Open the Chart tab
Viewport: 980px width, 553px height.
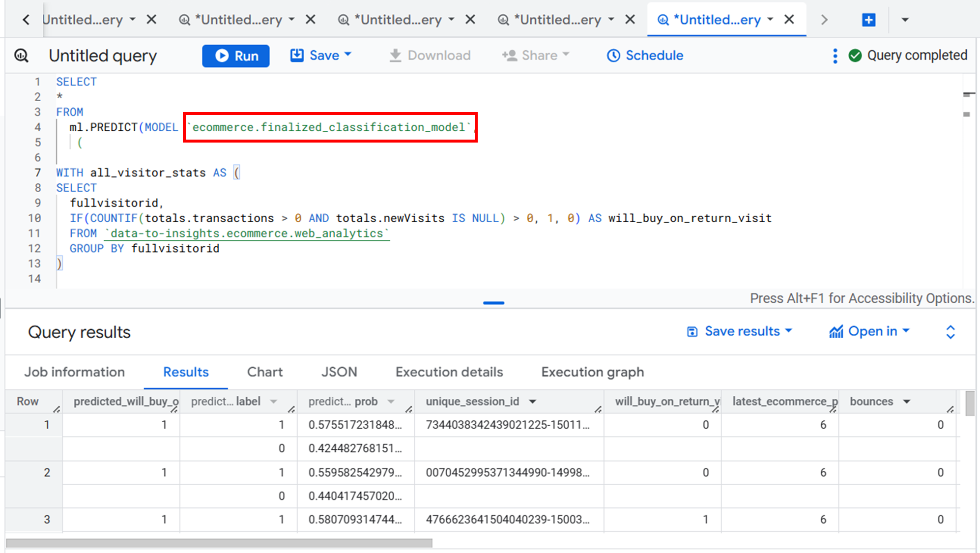click(265, 372)
